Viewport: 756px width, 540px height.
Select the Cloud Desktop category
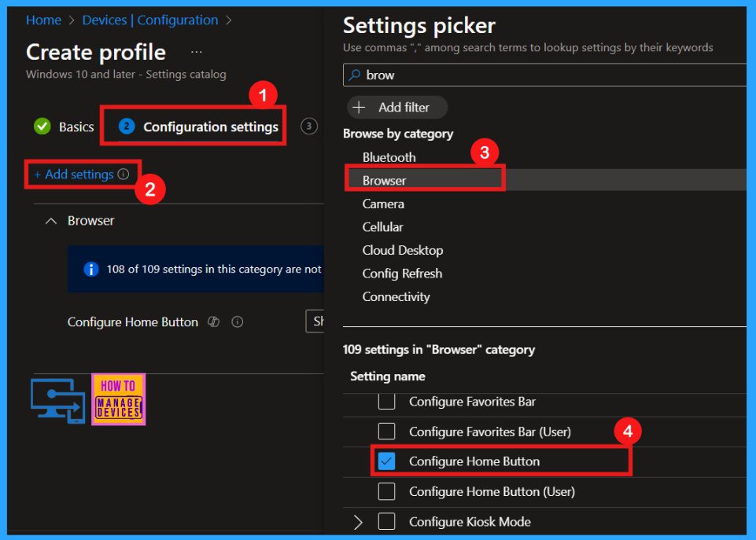click(403, 250)
